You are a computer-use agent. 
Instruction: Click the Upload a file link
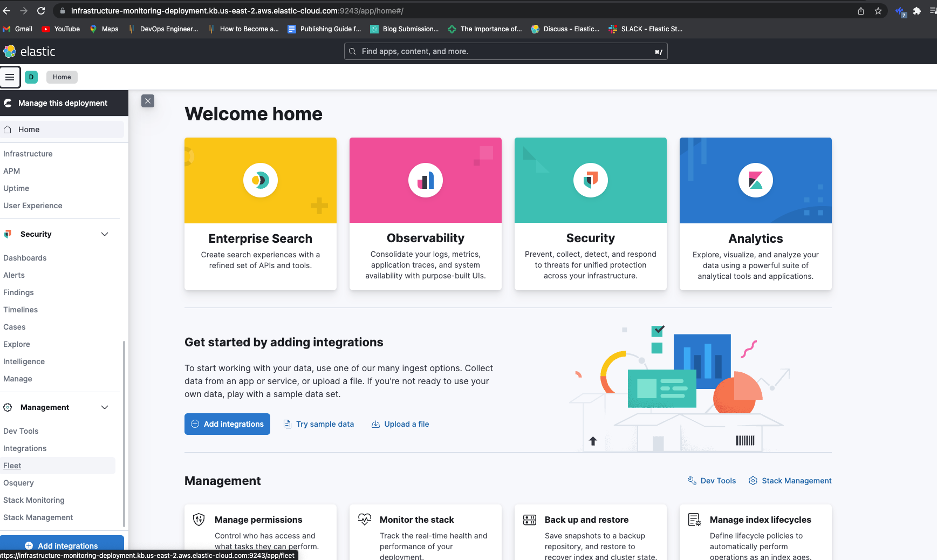click(400, 424)
